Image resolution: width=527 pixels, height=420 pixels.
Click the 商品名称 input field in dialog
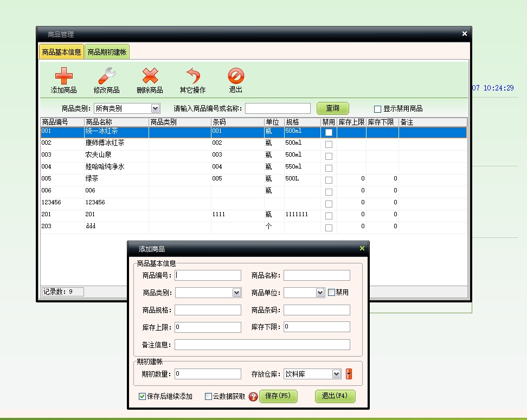[x=317, y=275]
